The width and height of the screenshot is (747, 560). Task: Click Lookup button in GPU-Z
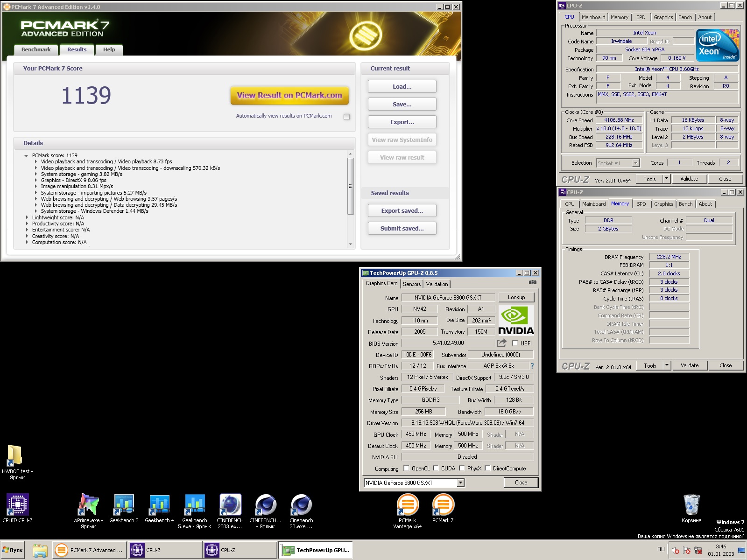click(x=516, y=297)
